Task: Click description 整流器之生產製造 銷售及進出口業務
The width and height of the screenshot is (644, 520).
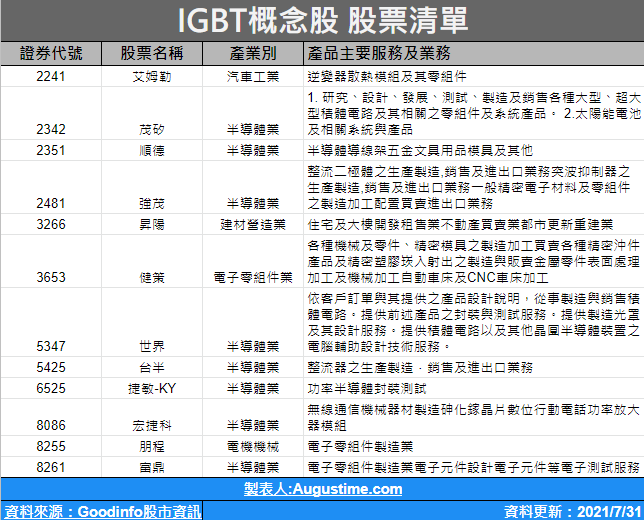Action: [x=420, y=368]
